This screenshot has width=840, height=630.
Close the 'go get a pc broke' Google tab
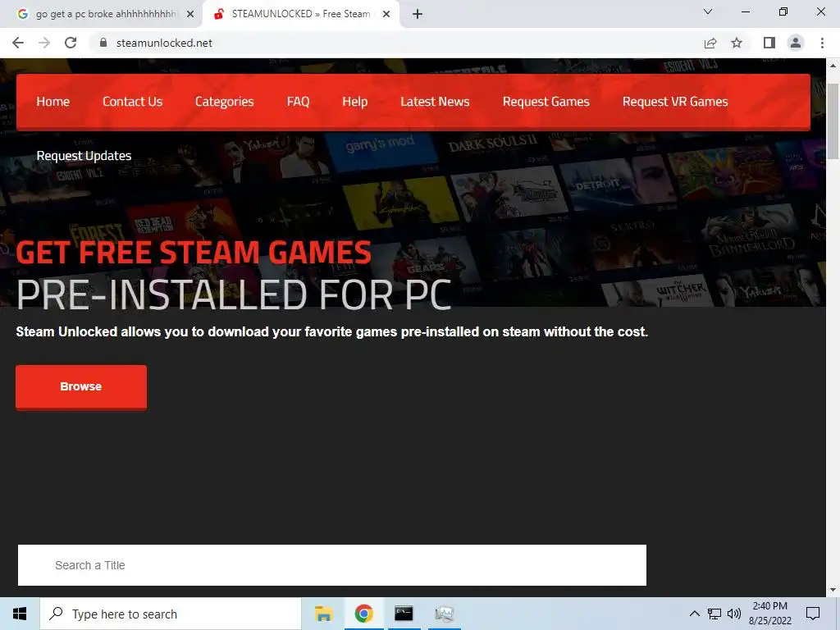tap(190, 14)
